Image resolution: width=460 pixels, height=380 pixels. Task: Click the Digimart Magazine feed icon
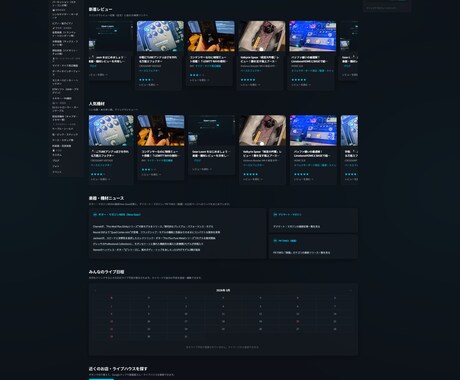[275, 215]
